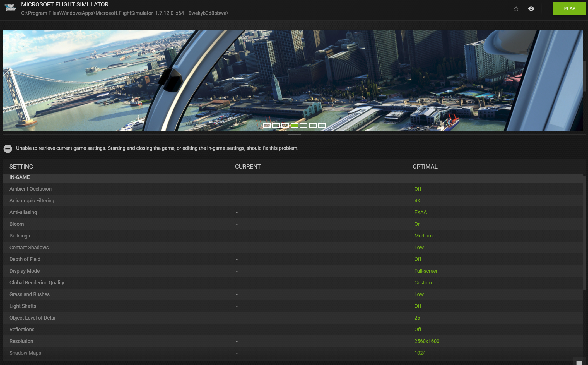The image size is (588, 365).
Task: Select the Display Mode setting row
Action: coord(293,271)
